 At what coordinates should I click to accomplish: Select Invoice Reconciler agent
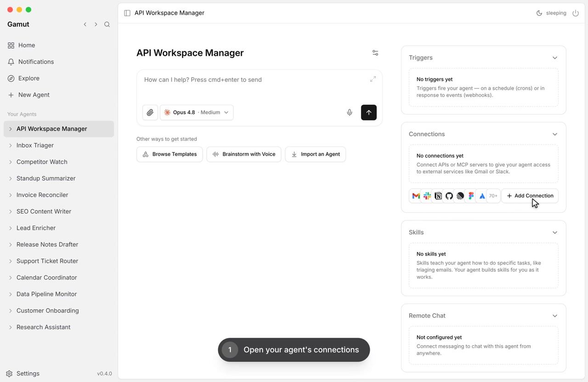(x=59, y=195)
